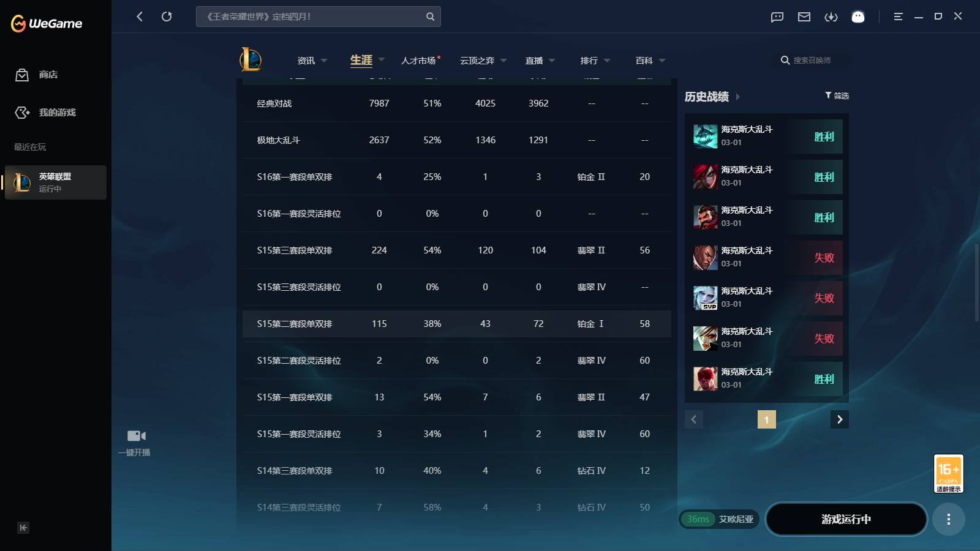Open the third 海克斯大乱斗 胜利 match
The image size is (980, 551).
tap(767, 217)
